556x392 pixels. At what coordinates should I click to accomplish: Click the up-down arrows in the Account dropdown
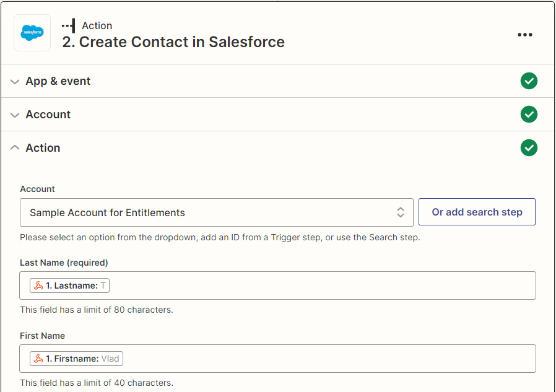[400, 212]
